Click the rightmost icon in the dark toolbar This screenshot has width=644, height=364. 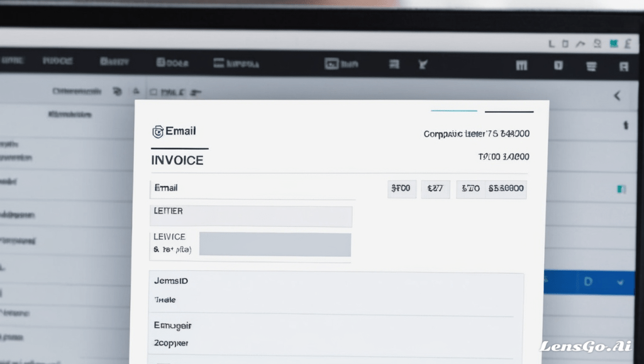tap(623, 65)
